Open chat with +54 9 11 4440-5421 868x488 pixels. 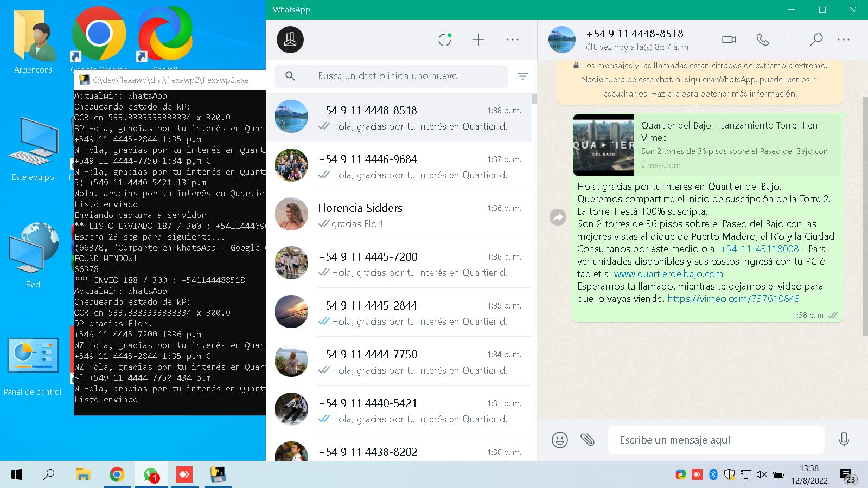[x=399, y=410]
